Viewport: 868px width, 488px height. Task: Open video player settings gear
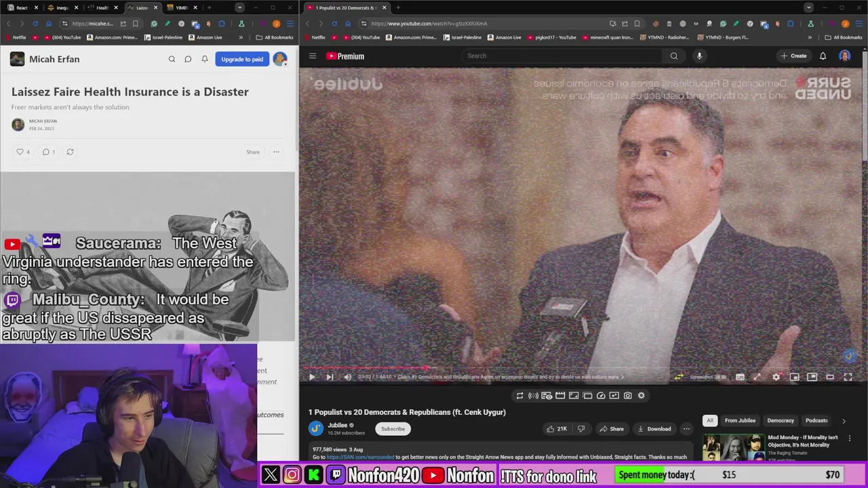(776, 377)
